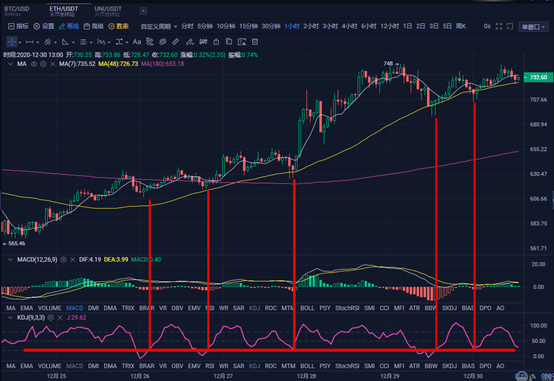Select the 周K weekly timeframe
This screenshot has width=554, height=381.
point(461,26)
